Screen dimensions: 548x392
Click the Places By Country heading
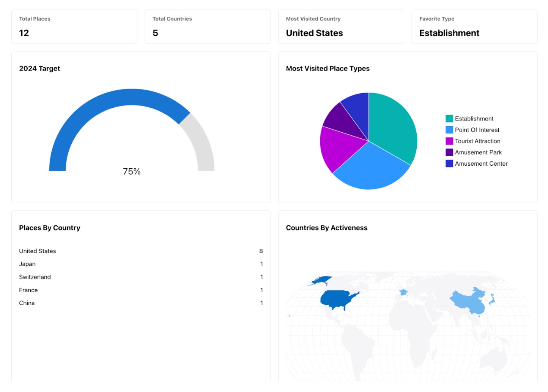pos(50,228)
